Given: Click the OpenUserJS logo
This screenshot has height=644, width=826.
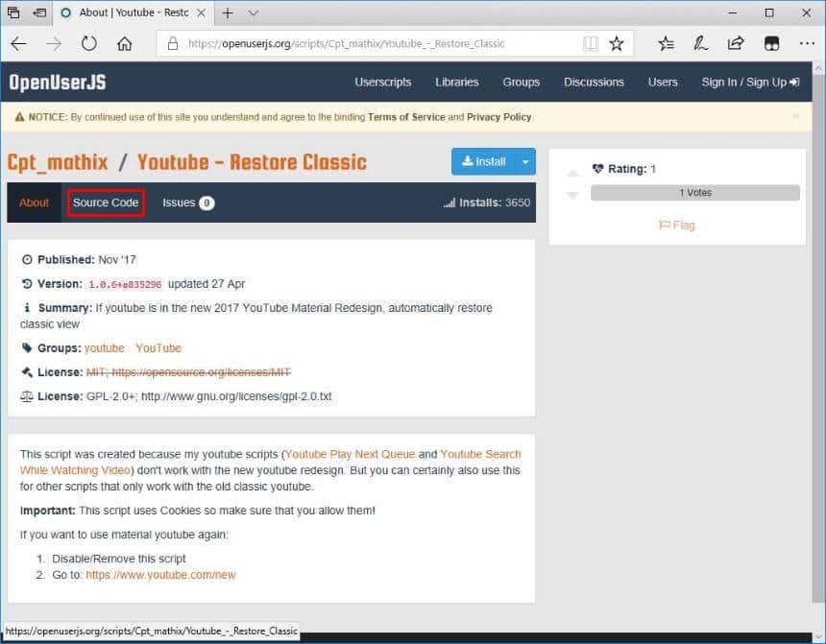Looking at the screenshot, I should [58, 83].
